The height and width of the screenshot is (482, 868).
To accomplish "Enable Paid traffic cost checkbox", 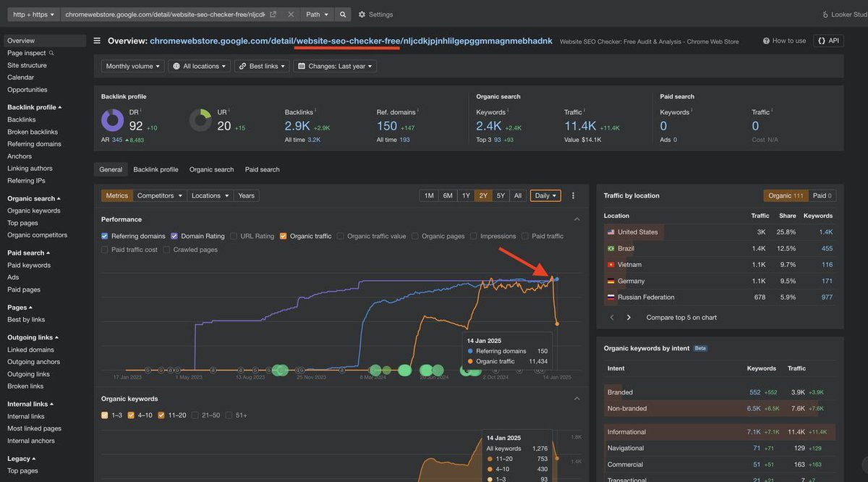I will tap(105, 250).
